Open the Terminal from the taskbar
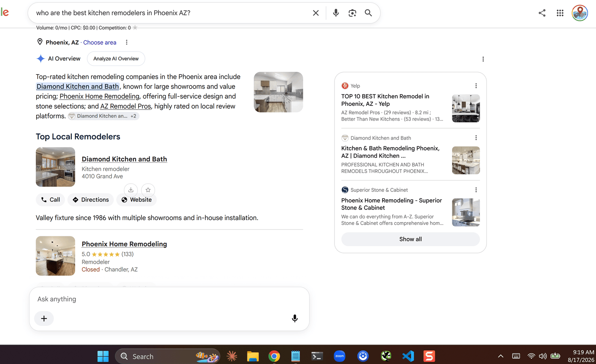596x364 pixels. click(317, 357)
